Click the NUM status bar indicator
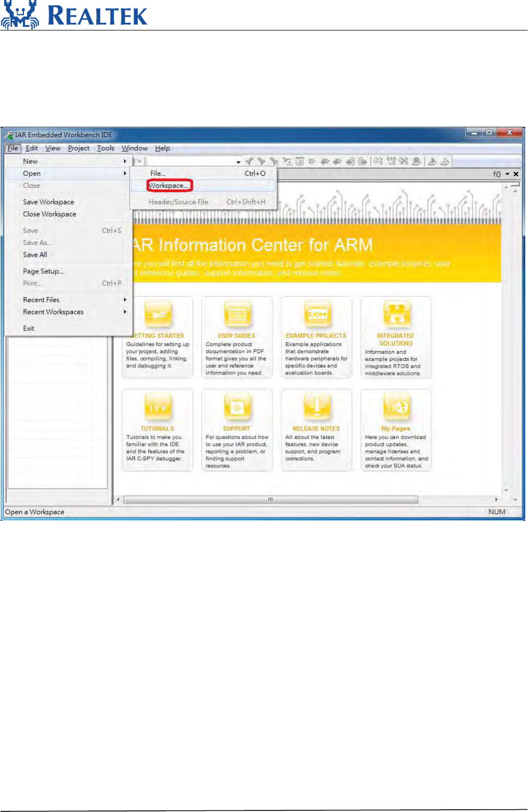 [x=496, y=512]
